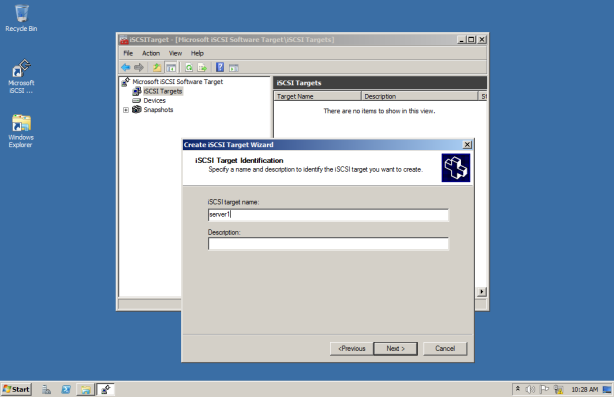This screenshot has height=397, width=614.
Task: Click the Forward arrow in the MMC toolbar
Action: 139,67
